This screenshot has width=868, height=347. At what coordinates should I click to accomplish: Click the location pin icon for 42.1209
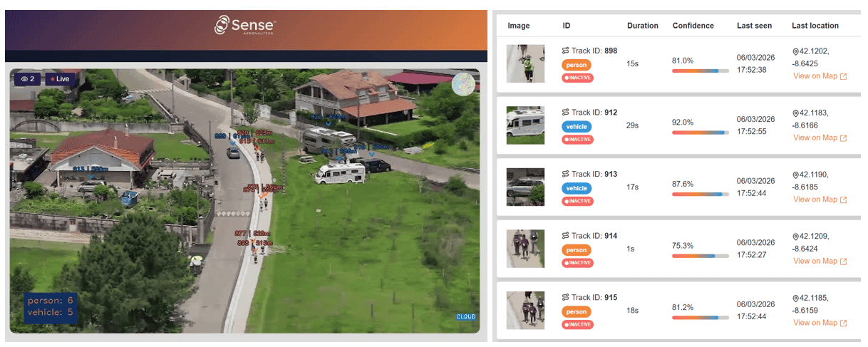(x=796, y=236)
